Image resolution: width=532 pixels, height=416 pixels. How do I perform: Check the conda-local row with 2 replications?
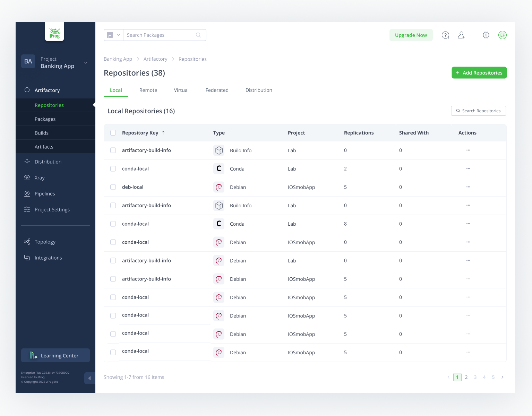[x=113, y=168]
